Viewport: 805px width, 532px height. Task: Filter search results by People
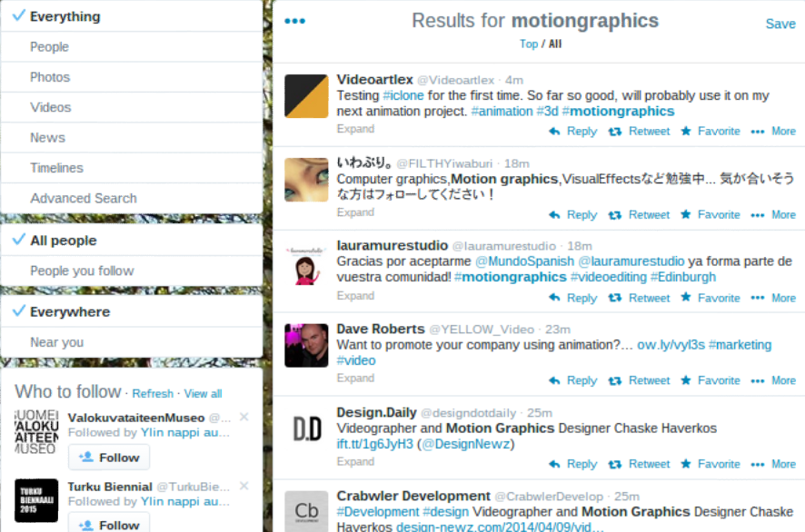click(x=132, y=46)
